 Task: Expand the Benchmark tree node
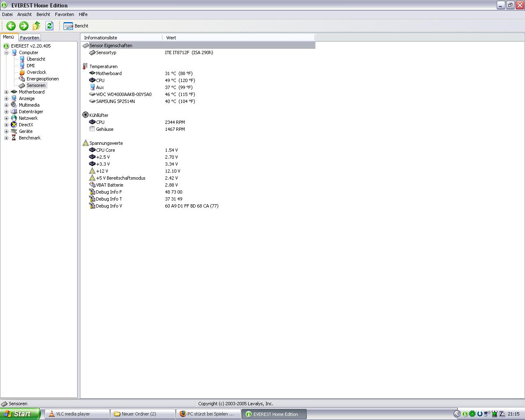[6, 138]
